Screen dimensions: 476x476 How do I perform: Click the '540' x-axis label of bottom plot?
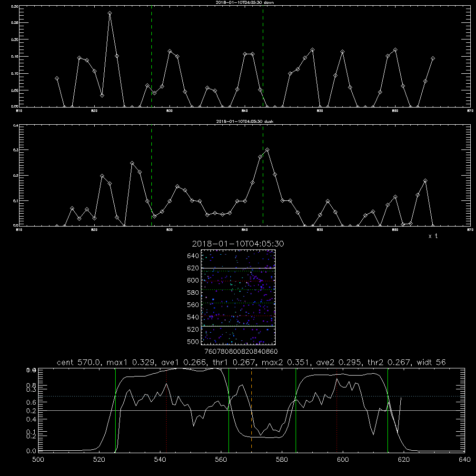(160, 460)
